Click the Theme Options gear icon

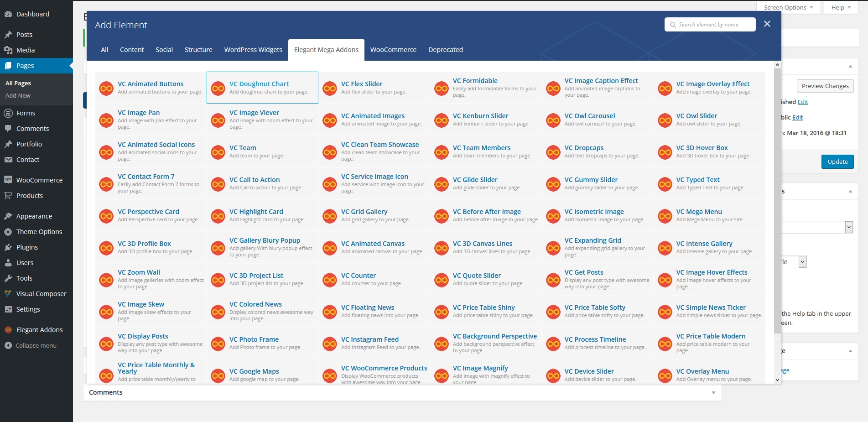point(8,232)
